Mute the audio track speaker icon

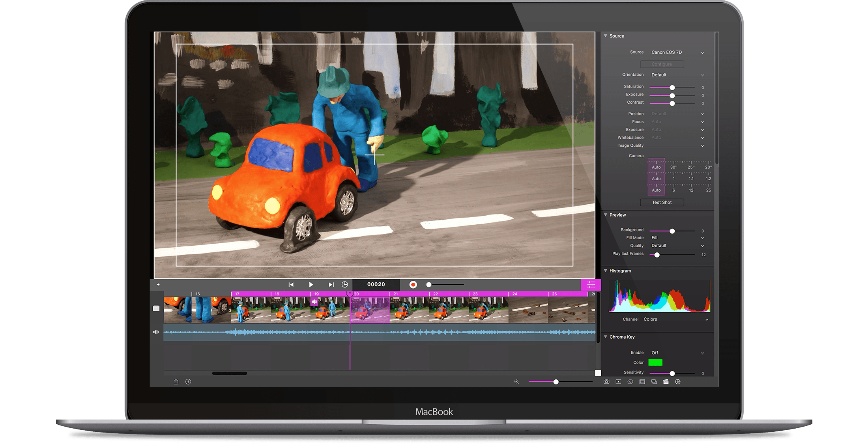click(x=156, y=332)
